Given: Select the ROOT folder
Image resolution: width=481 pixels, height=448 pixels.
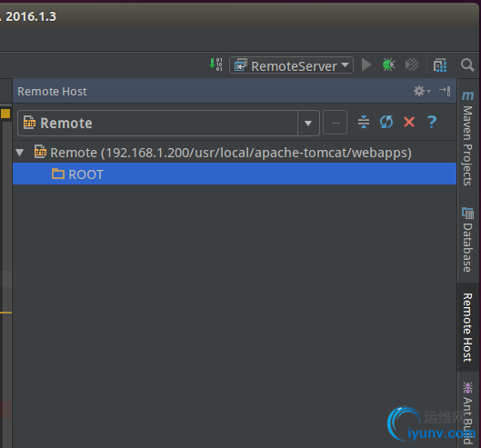Looking at the screenshot, I should point(235,174).
